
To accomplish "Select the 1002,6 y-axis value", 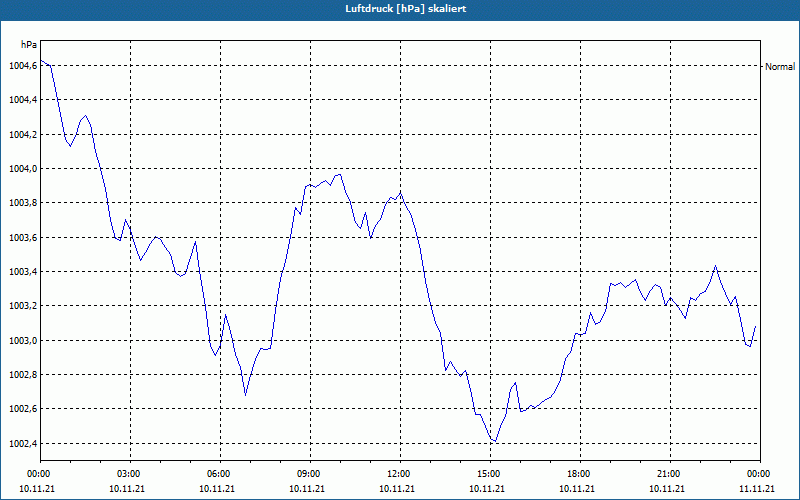I will (23, 409).
